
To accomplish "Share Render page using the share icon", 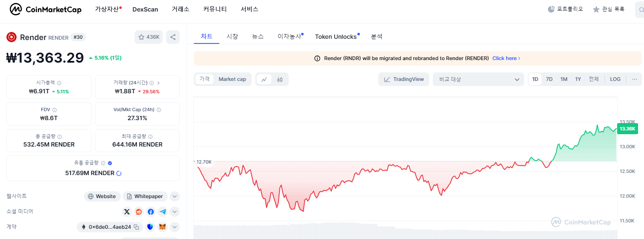I will click(x=173, y=37).
